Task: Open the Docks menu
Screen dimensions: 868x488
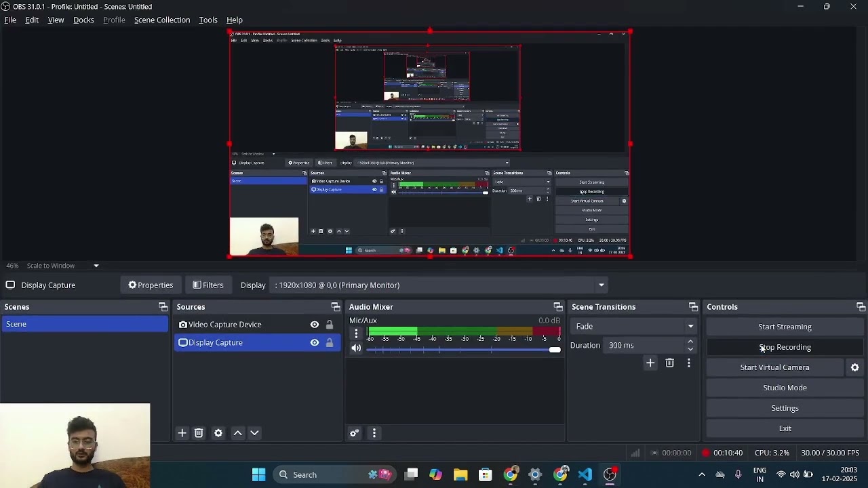Action: (83, 20)
